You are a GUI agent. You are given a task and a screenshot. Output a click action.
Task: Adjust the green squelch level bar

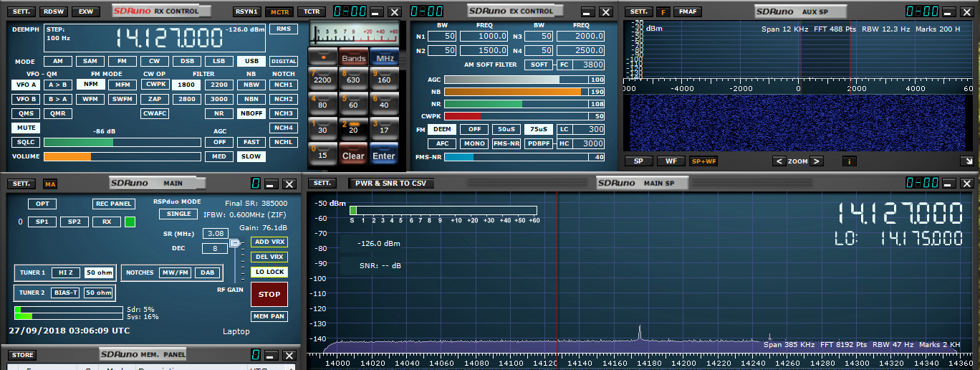coord(122,142)
